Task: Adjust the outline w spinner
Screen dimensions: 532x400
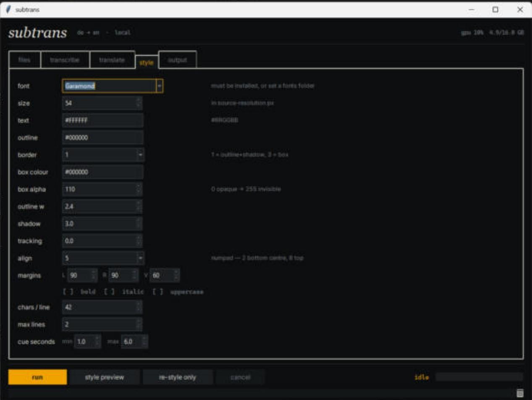Action: (x=139, y=206)
